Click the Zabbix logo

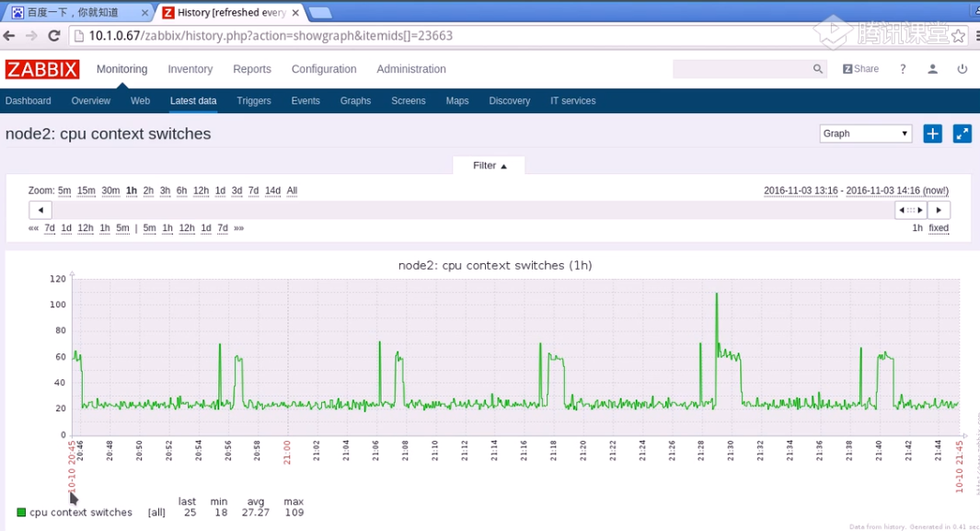coord(42,69)
